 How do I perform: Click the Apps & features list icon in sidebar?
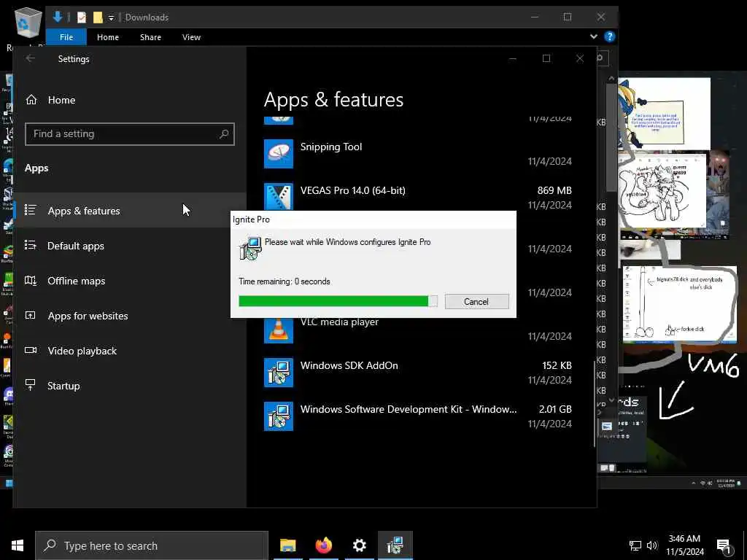[x=31, y=210]
